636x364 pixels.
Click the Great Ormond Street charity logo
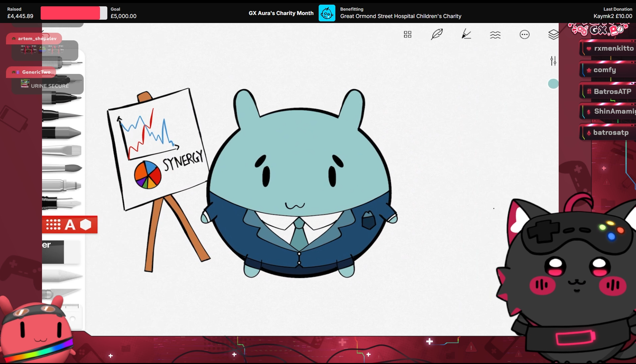[x=327, y=13]
